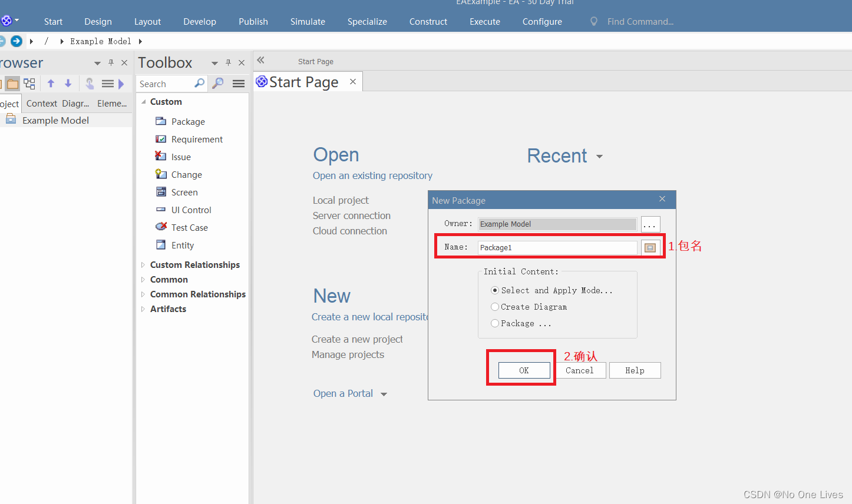Open the Design ribbon tab
This screenshot has height=504, width=852.
tap(98, 21)
